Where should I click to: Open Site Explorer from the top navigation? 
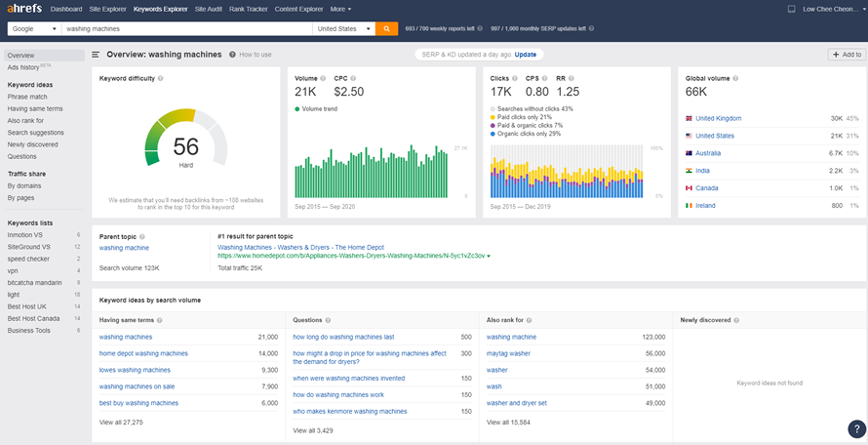click(x=107, y=9)
